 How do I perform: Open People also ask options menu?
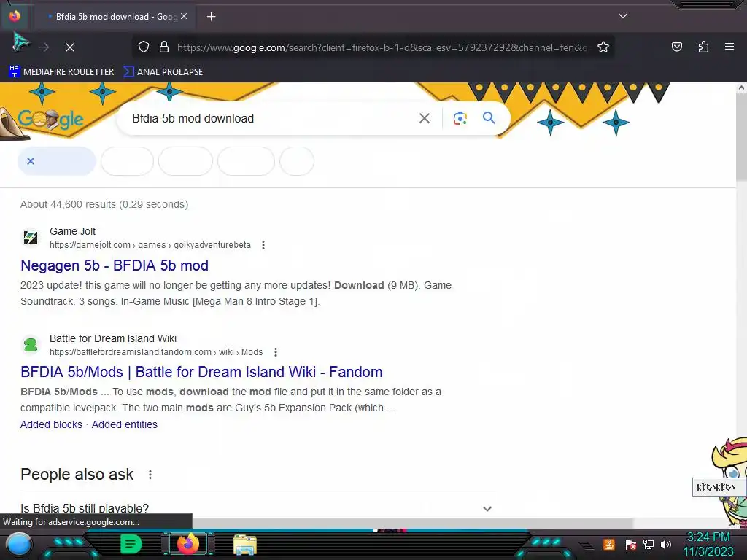pos(150,475)
